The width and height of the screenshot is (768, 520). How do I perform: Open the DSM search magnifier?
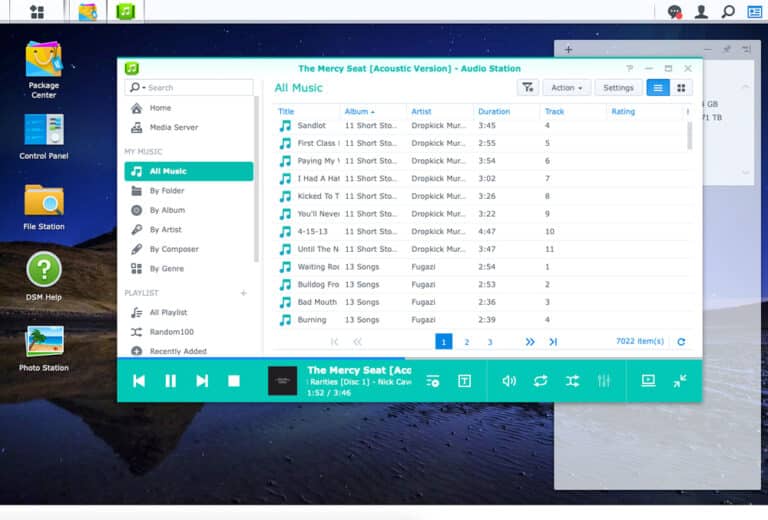728,12
